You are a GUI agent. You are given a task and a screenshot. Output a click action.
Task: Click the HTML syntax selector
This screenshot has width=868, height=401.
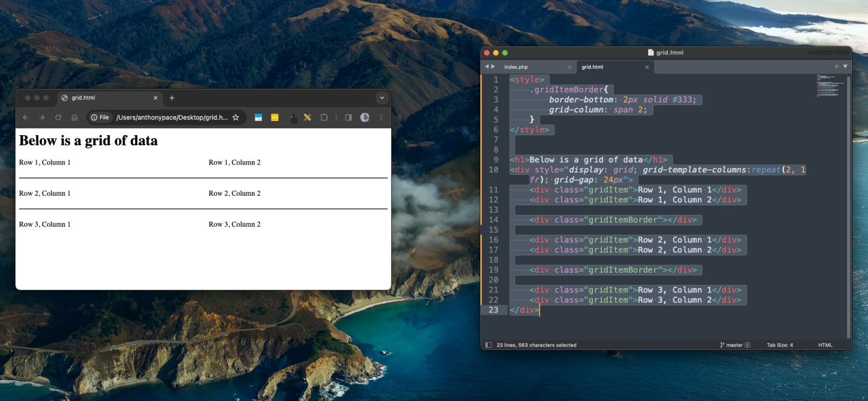(x=825, y=345)
